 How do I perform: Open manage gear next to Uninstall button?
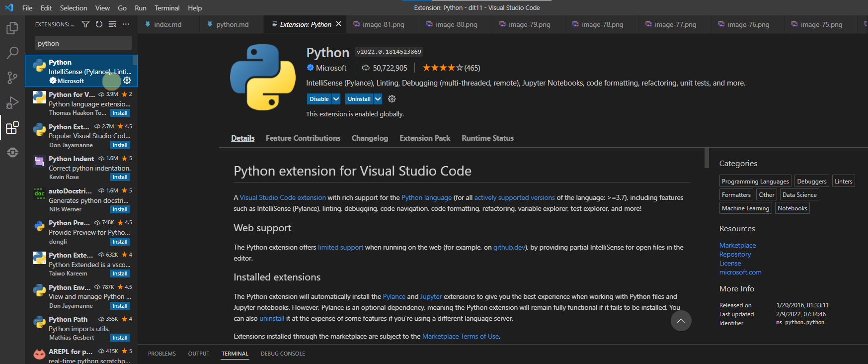[x=392, y=99]
